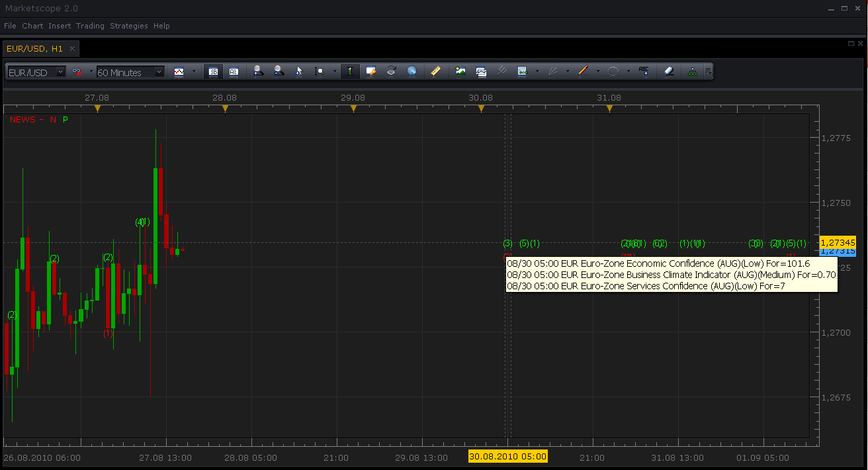Click the green P news label

tap(65, 120)
